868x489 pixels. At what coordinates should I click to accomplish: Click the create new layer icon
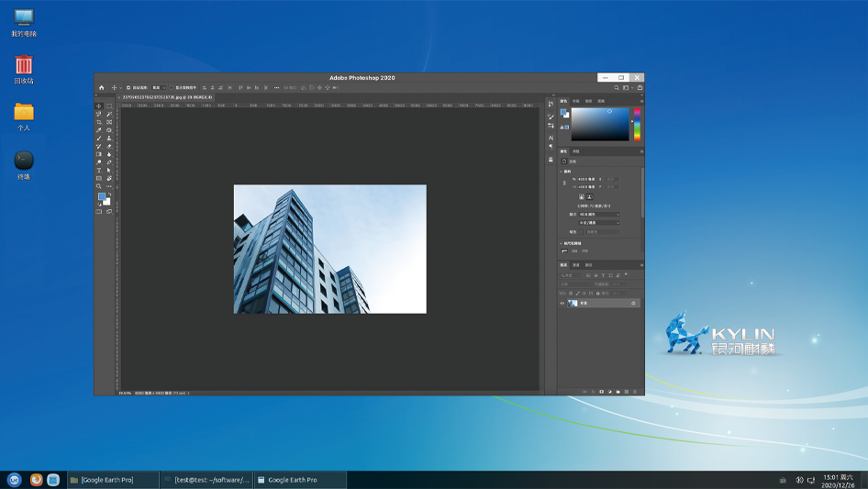[627, 392]
